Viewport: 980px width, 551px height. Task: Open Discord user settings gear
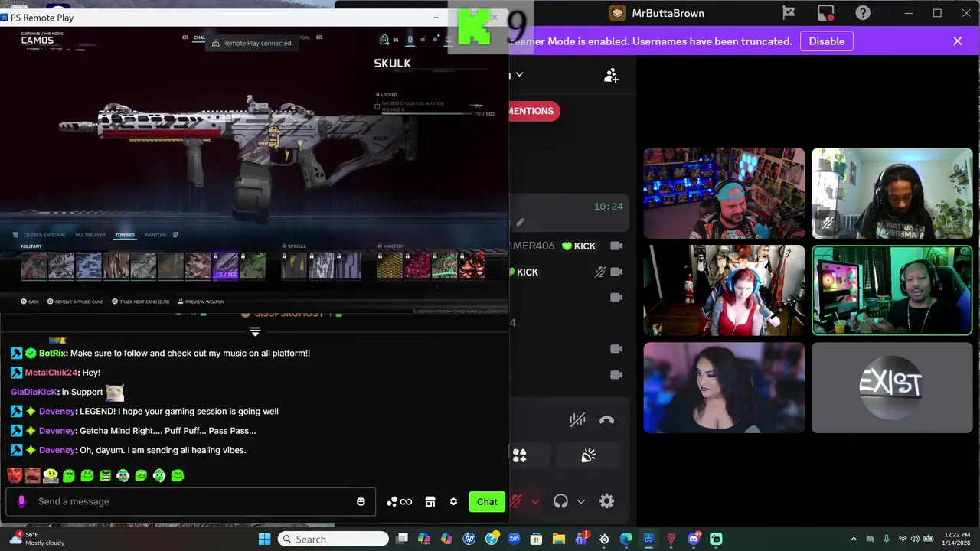pos(606,501)
